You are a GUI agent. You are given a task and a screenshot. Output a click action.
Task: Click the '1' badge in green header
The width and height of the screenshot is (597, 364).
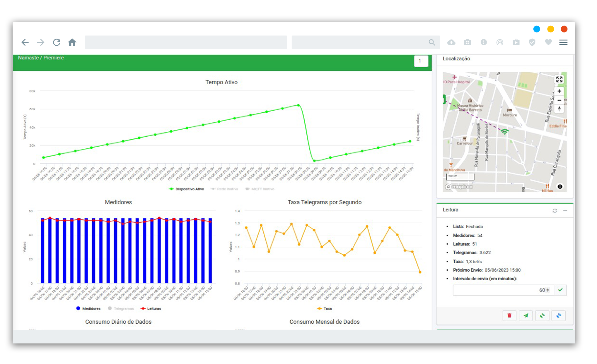(421, 61)
